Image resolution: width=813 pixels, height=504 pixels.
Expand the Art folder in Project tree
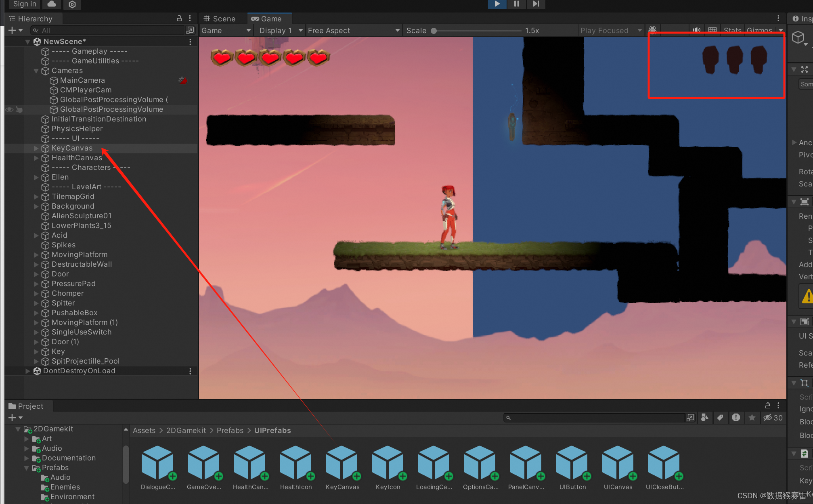tap(27, 439)
